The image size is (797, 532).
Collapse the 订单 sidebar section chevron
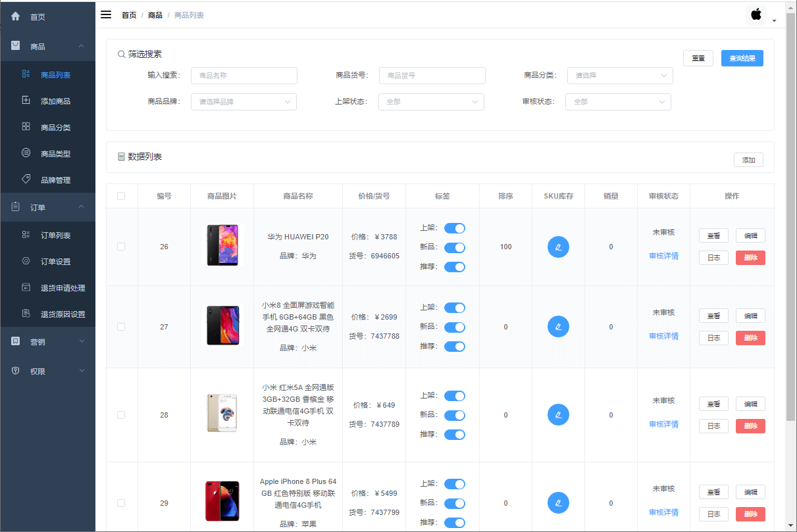(x=82, y=206)
